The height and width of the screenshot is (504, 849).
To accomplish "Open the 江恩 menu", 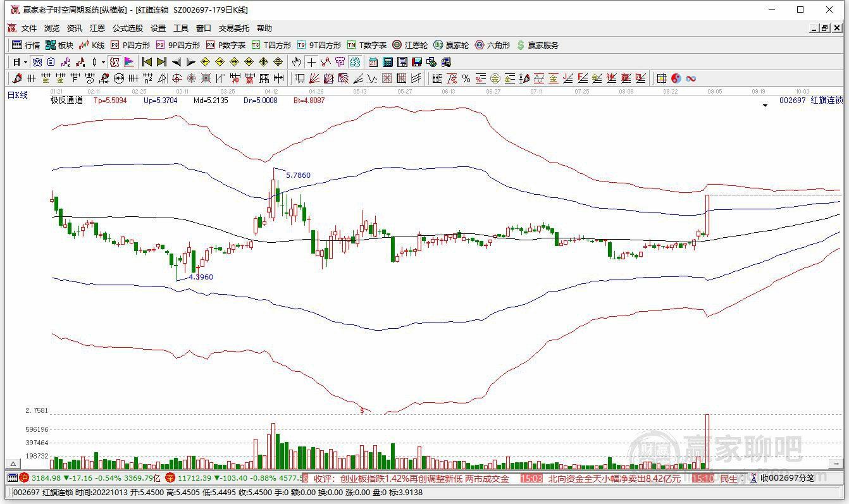I will [x=97, y=28].
